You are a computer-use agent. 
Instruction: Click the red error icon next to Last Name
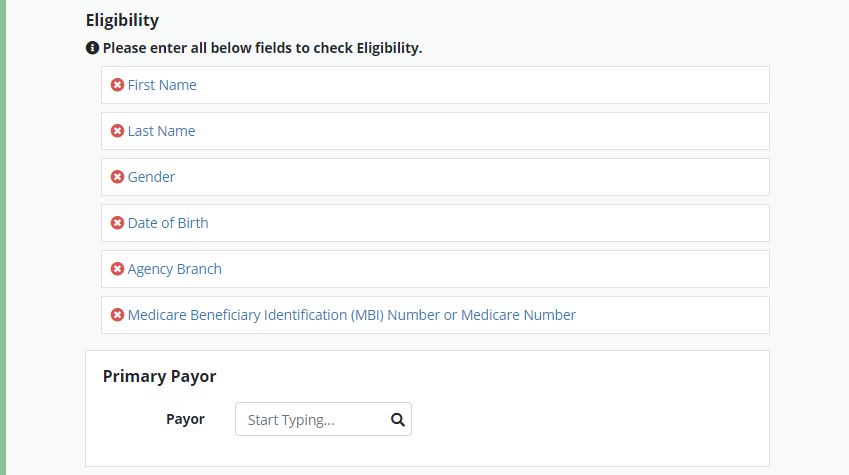point(117,131)
